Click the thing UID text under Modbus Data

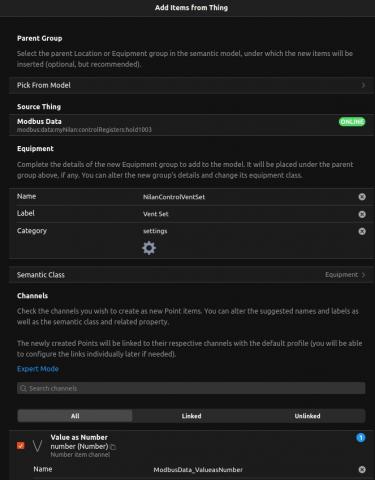tap(84, 130)
